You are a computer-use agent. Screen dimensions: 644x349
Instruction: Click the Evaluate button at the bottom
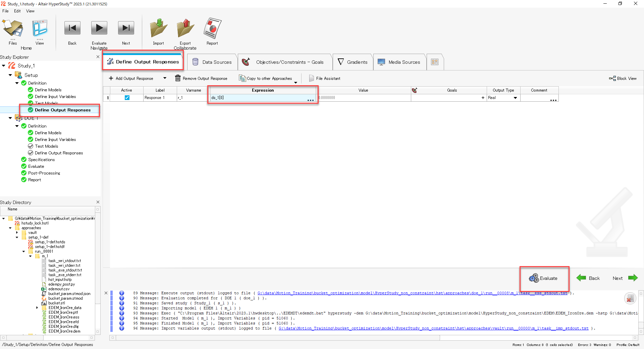543,278
